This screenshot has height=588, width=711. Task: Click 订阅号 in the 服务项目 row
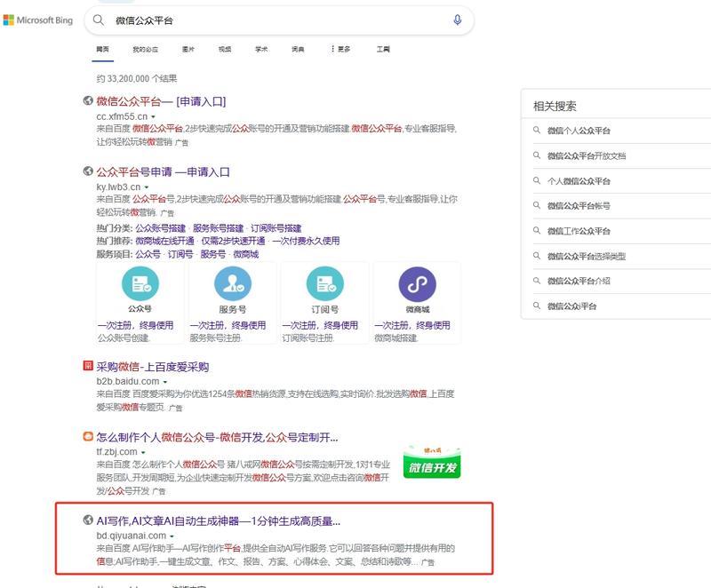(x=180, y=254)
